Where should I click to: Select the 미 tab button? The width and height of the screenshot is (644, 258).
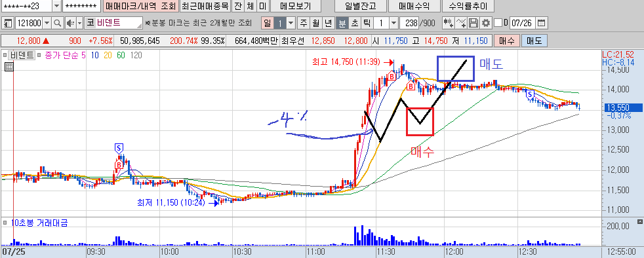click(262, 6)
